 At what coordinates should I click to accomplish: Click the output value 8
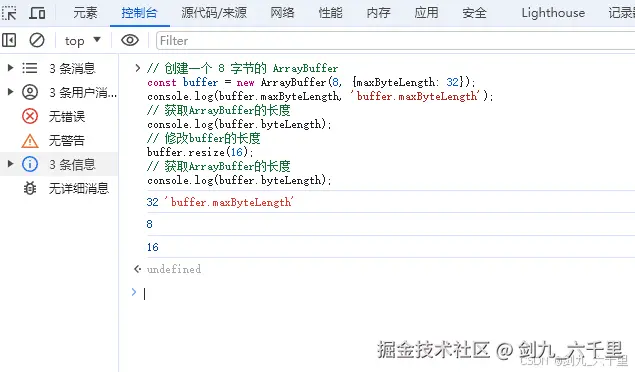pos(149,224)
